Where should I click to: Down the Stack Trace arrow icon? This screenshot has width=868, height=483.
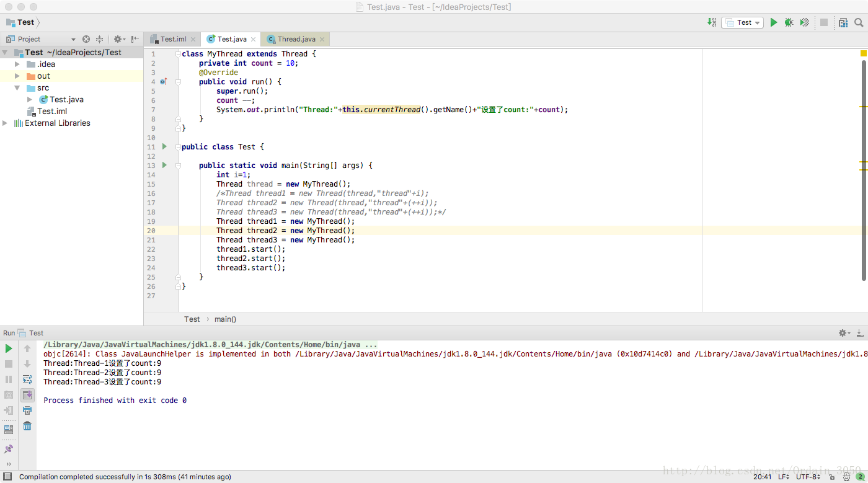pos(27,364)
